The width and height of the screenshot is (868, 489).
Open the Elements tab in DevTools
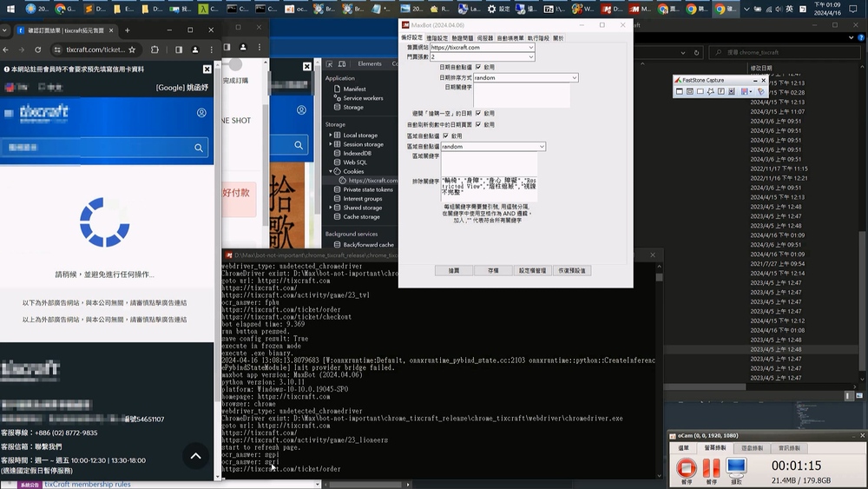click(x=370, y=63)
